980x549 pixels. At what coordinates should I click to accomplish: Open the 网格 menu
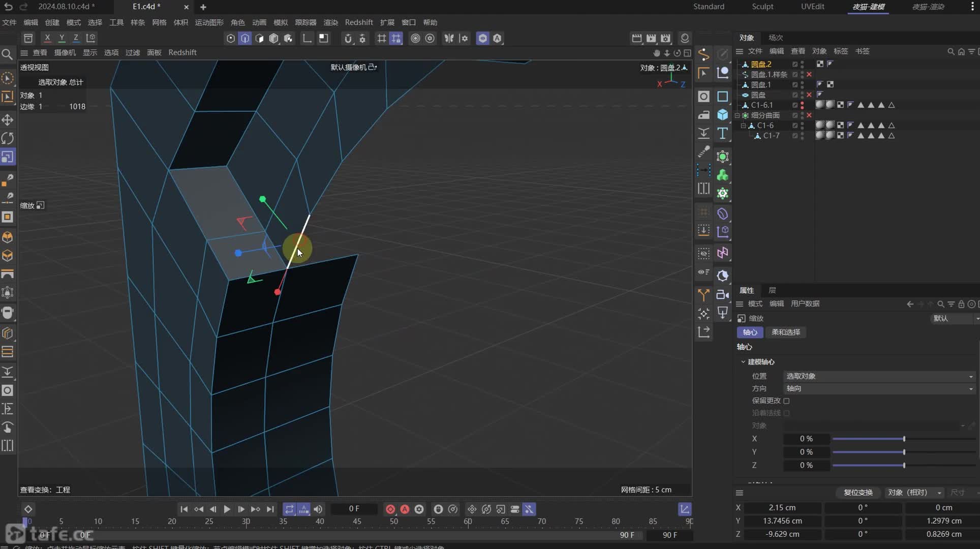(x=159, y=22)
